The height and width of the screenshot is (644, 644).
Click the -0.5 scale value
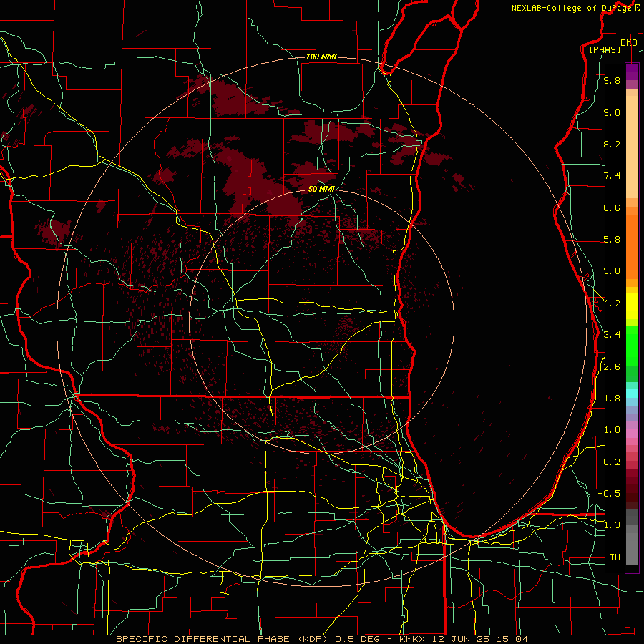[x=610, y=494]
